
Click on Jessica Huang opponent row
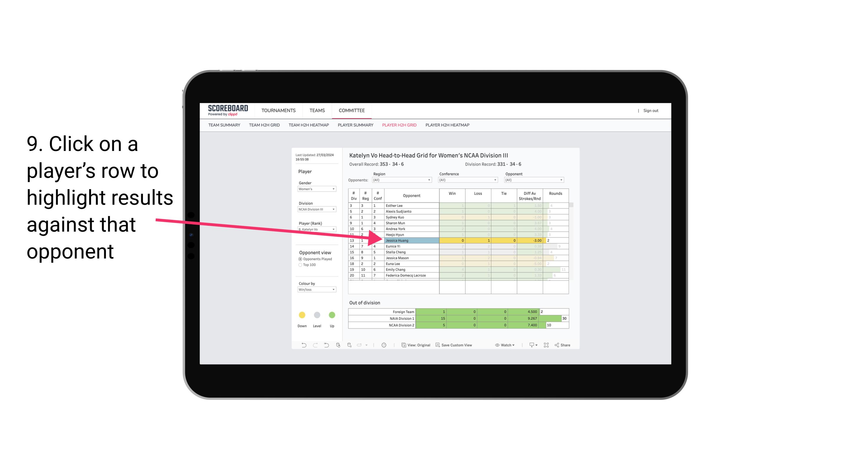click(x=411, y=240)
